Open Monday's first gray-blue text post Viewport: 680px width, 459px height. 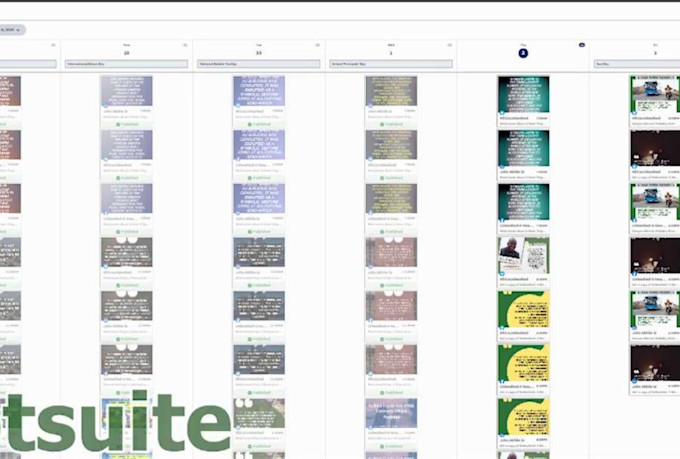pos(127,102)
